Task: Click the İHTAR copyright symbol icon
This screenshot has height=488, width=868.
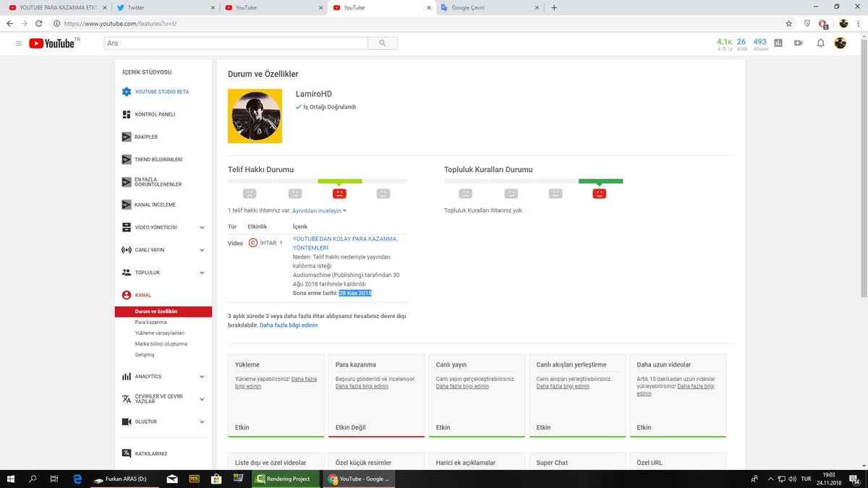Action: click(253, 243)
